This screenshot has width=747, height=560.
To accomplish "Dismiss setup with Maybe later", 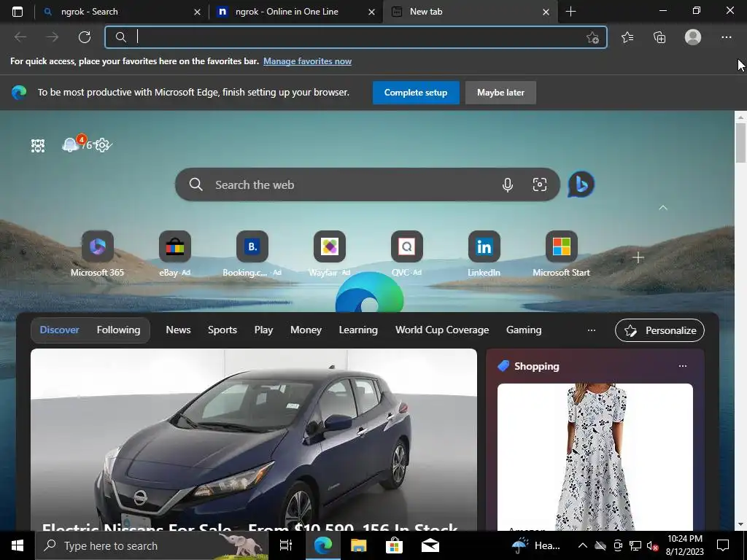I will (500, 93).
